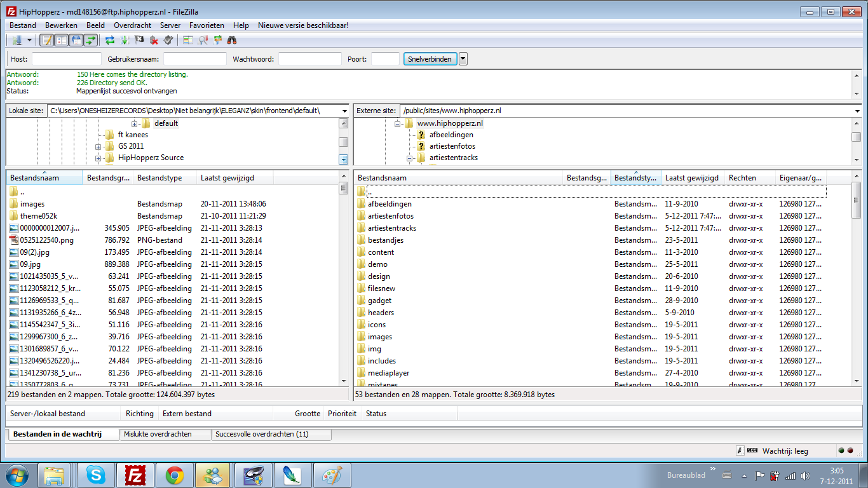Select 'afbeeldingen' with question mark in remote tree

pyautogui.click(x=451, y=135)
